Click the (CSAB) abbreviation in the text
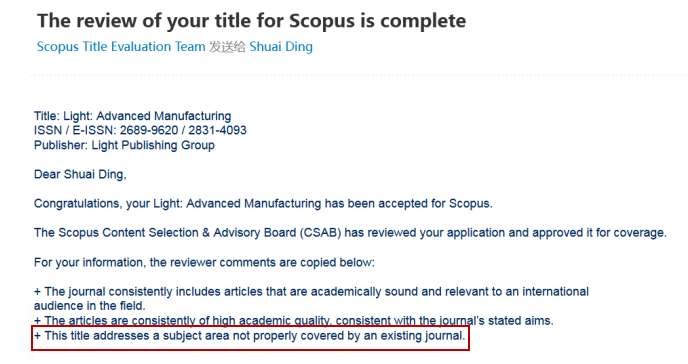 (x=320, y=233)
